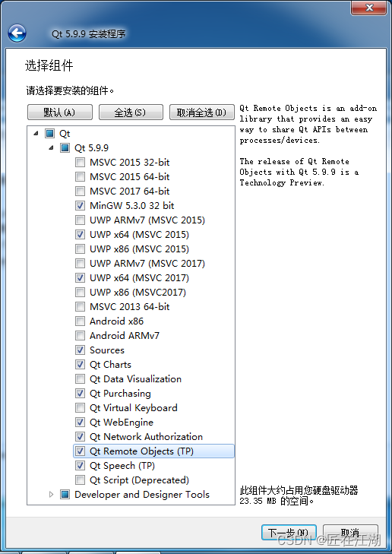Check the Android ARMv7 checkbox
392x554 pixels.
[81, 336]
